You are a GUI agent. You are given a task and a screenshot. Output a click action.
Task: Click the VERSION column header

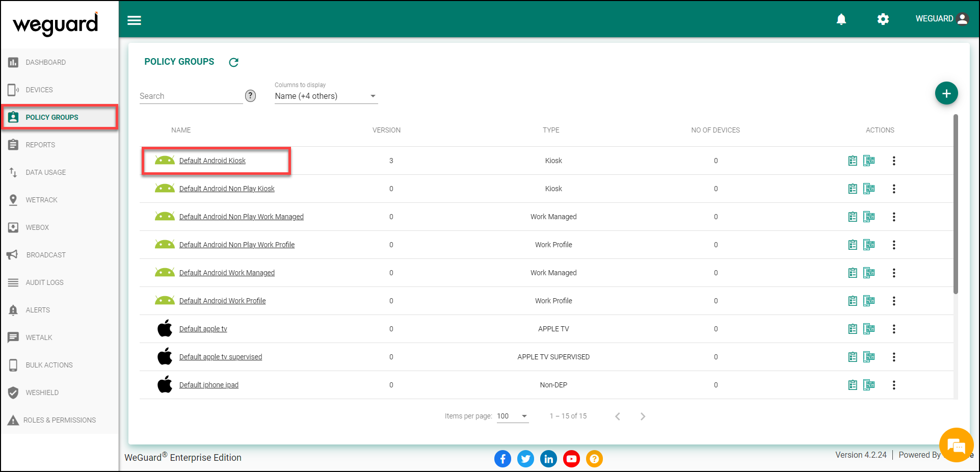tap(386, 130)
